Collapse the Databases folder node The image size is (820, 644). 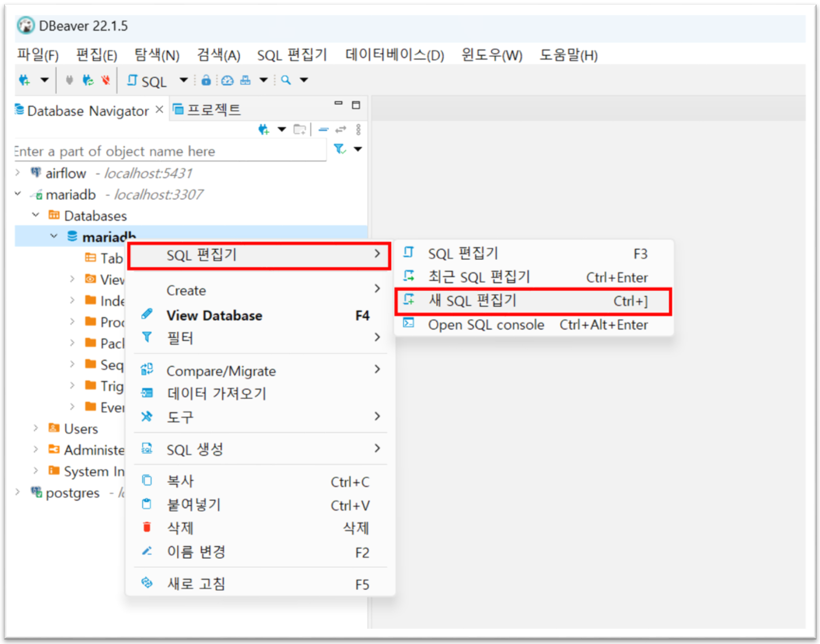point(35,215)
